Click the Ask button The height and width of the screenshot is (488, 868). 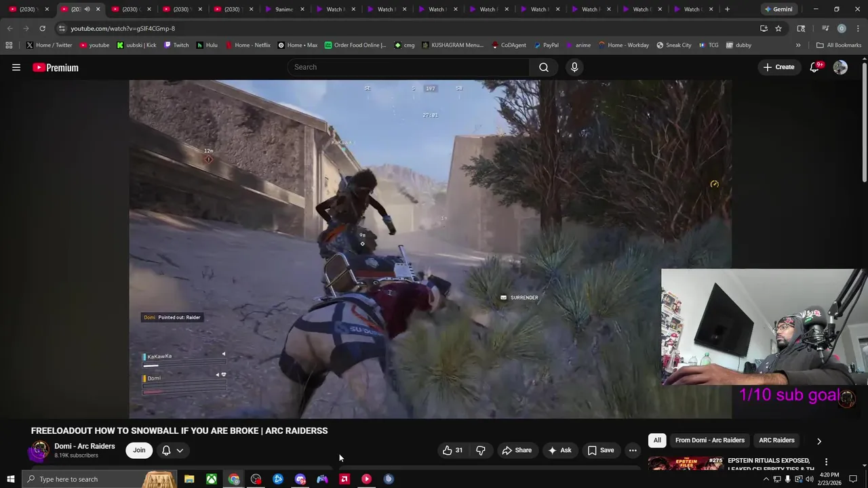pyautogui.click(x=559, y=450)
